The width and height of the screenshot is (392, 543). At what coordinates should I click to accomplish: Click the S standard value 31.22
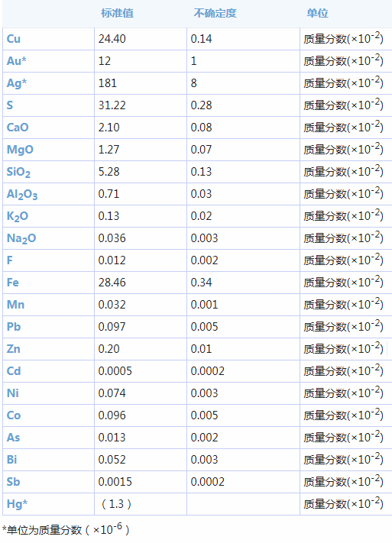click(112, 105)
